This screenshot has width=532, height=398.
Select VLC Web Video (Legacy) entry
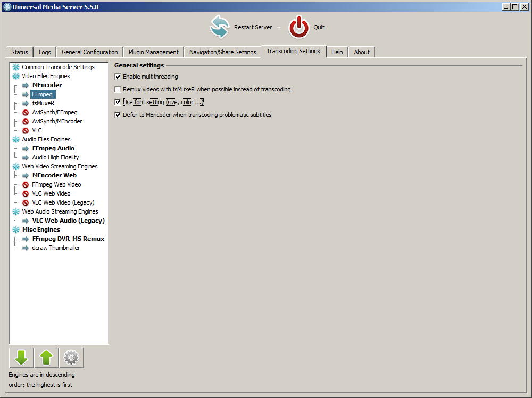[63, 202]
